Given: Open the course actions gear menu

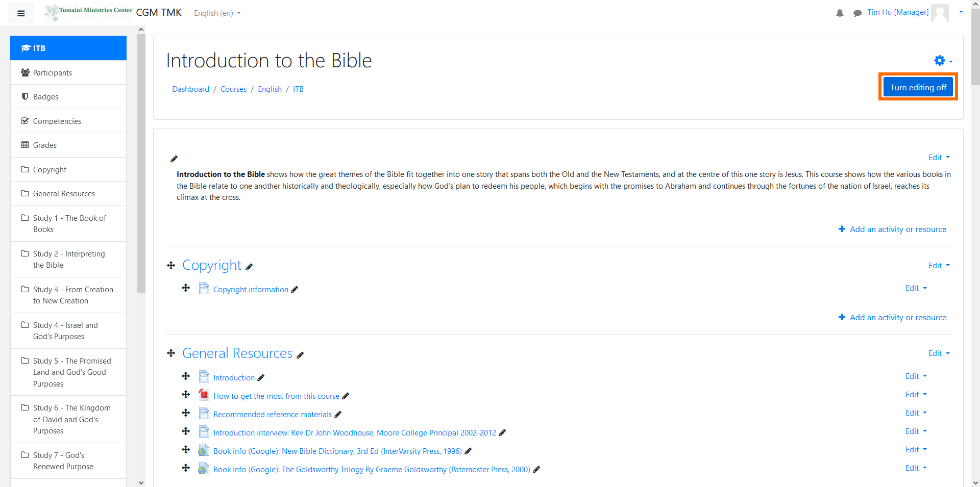Looking at the screenshot, I should (x=943, y=61).
